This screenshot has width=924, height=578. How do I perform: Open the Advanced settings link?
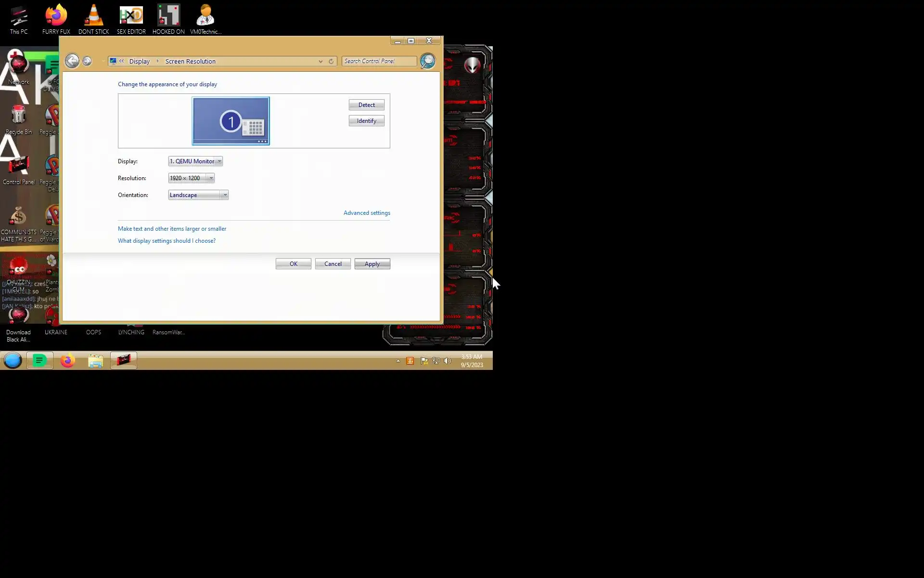[367, 213]
